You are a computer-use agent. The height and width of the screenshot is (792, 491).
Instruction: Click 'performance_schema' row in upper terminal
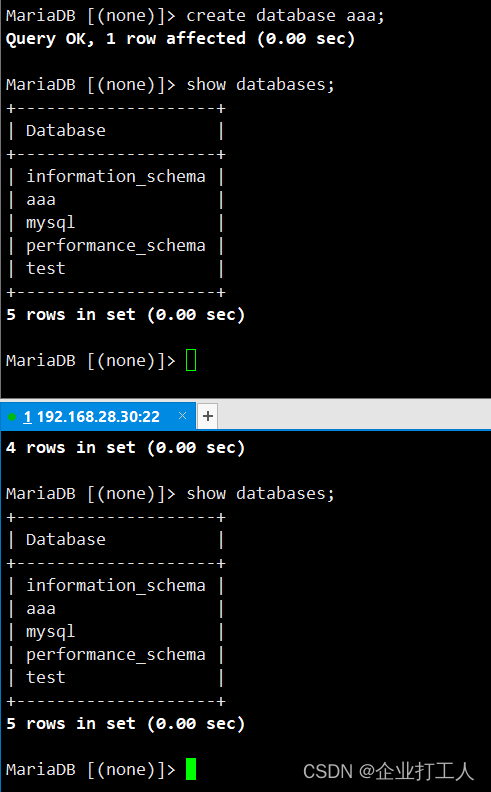[x=116, y=245]
